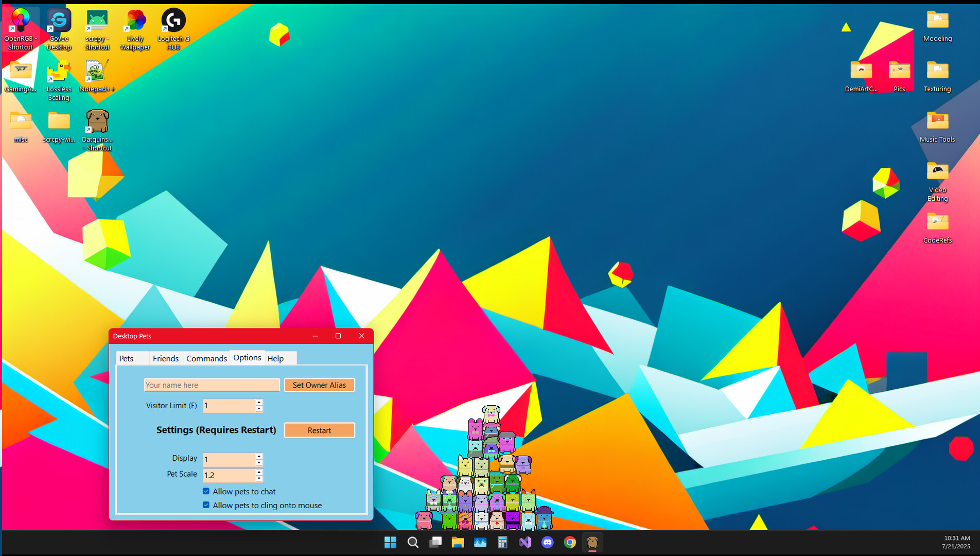980x556 pixels.
Task: Raise Pet Scale using its up arrow
Action: (259, 472)
